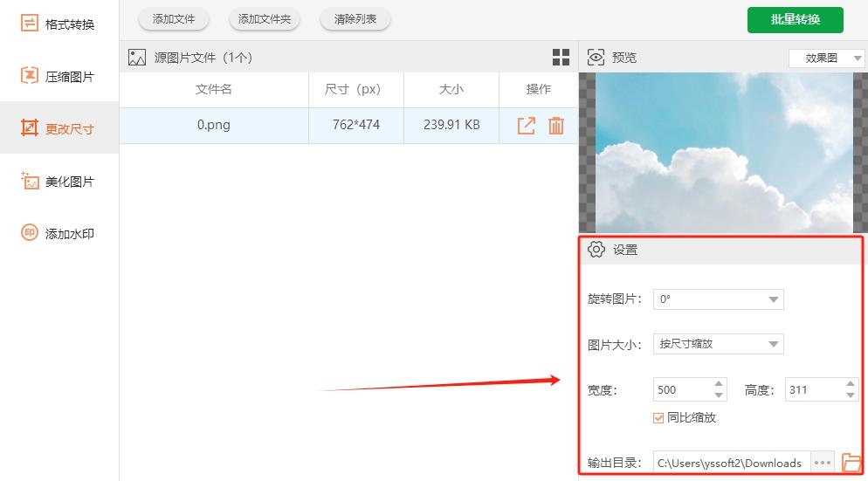Click the 762*474 dimensions cell
868x481 pixels.
point(356,125)
